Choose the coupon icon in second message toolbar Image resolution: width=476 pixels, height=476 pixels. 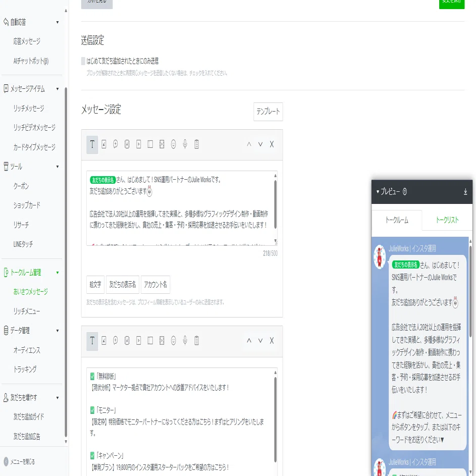click(150, 341)
